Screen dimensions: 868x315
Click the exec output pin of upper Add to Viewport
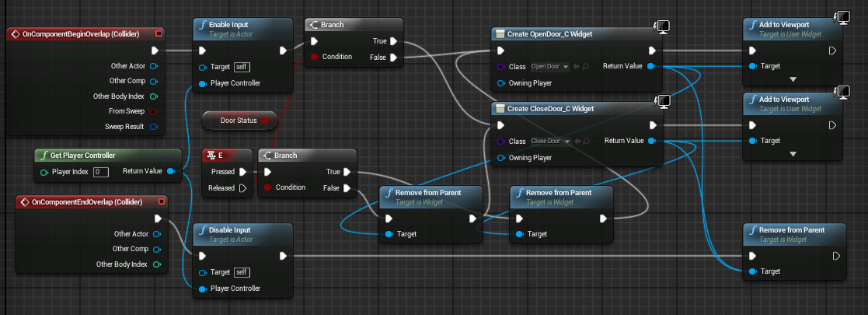832,51
